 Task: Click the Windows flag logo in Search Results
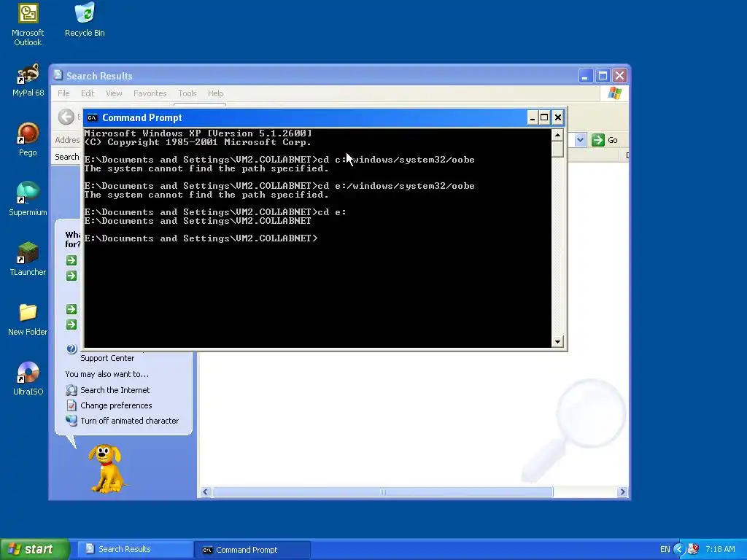[x=614, y=93]
